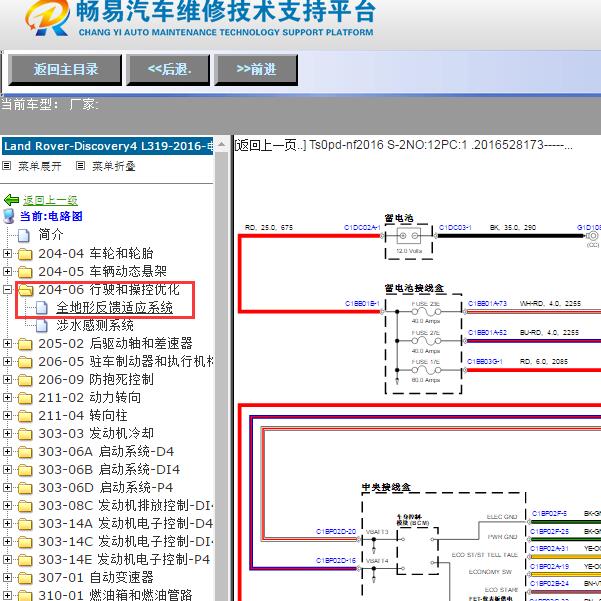This screenshot has width=601, height=601.
Task: Click the 303-06B folder icon
Action: tap(25, 470)
